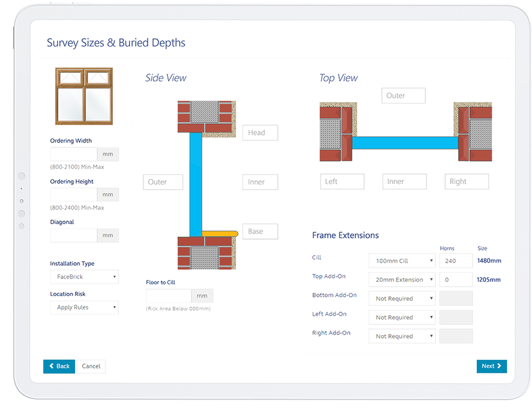This screenshot has height=410, width=532.
Task: Select the Outer field in Side View
Action: tap(162, 182)
